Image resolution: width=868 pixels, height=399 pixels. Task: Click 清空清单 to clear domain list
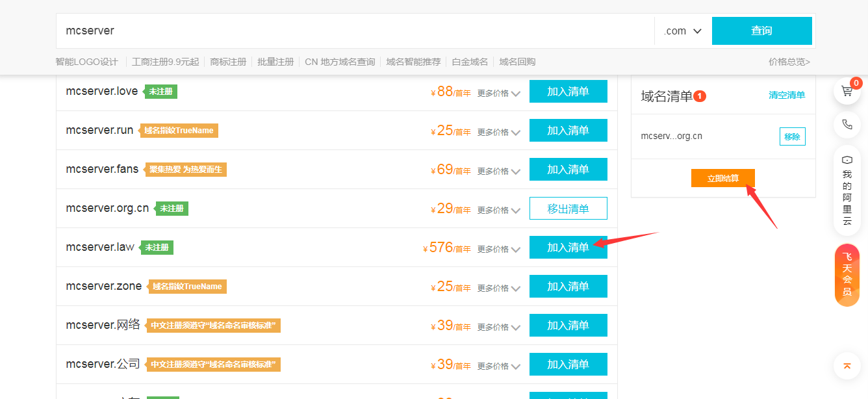(x=787, y=95)
